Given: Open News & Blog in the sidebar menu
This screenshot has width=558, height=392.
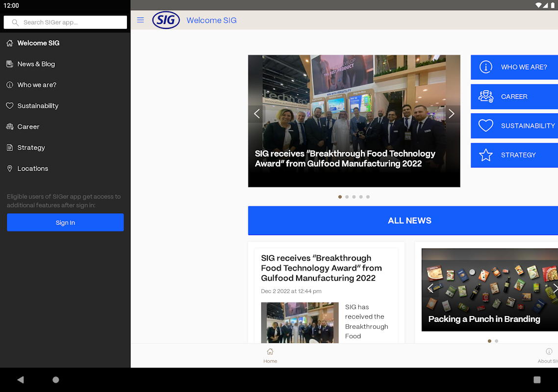Looking at the screenshot, I should point(65,64).
